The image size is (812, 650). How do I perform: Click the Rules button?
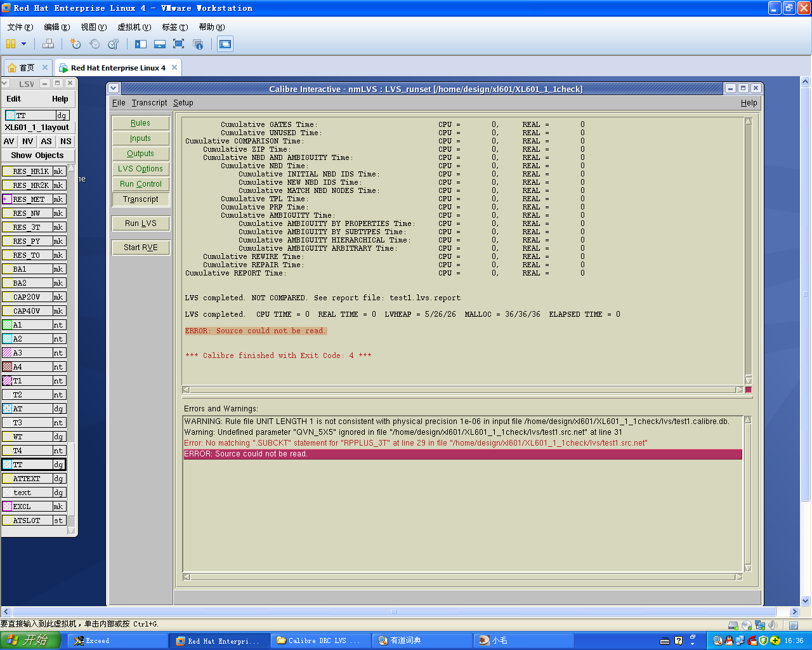(141, 123)
